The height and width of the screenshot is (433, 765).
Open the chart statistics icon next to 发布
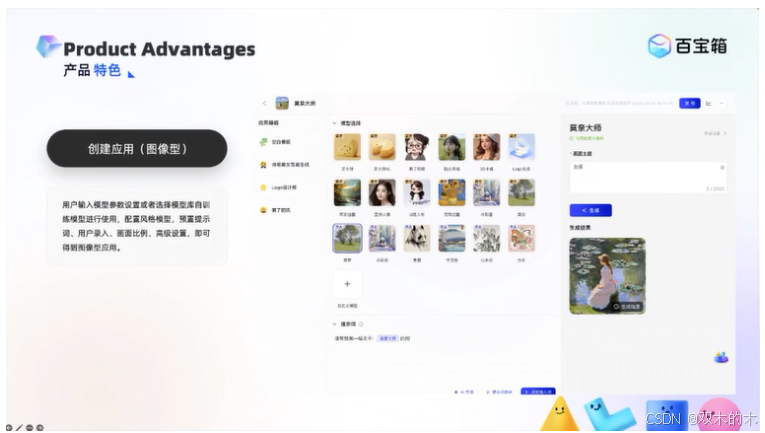click(708, 103)
